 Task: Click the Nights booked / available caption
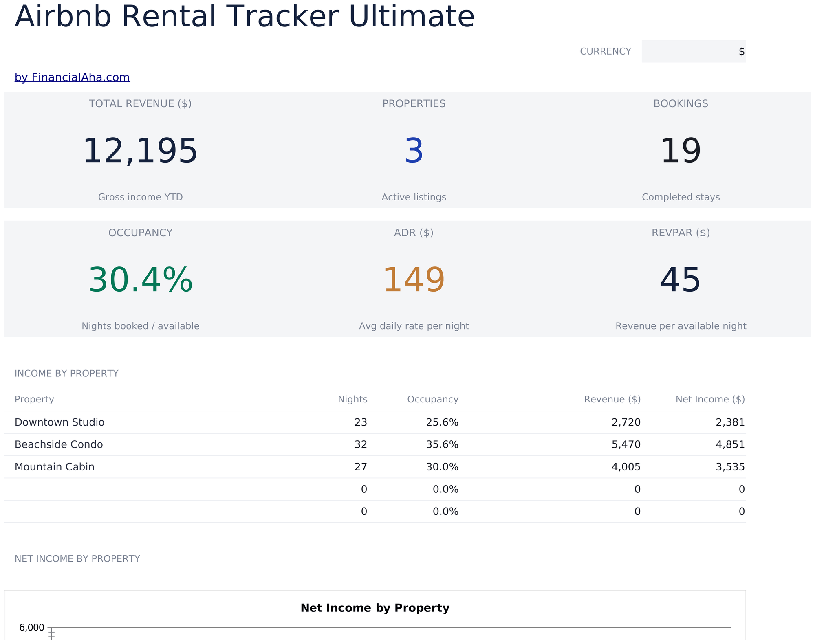pyautogui.click(x=140, y=326)
